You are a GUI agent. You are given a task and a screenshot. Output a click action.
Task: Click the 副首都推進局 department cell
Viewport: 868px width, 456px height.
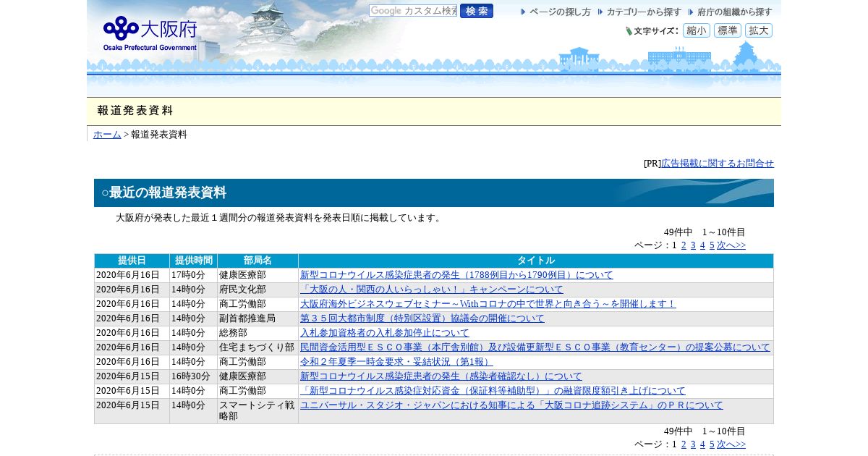[x=258, y=318]
